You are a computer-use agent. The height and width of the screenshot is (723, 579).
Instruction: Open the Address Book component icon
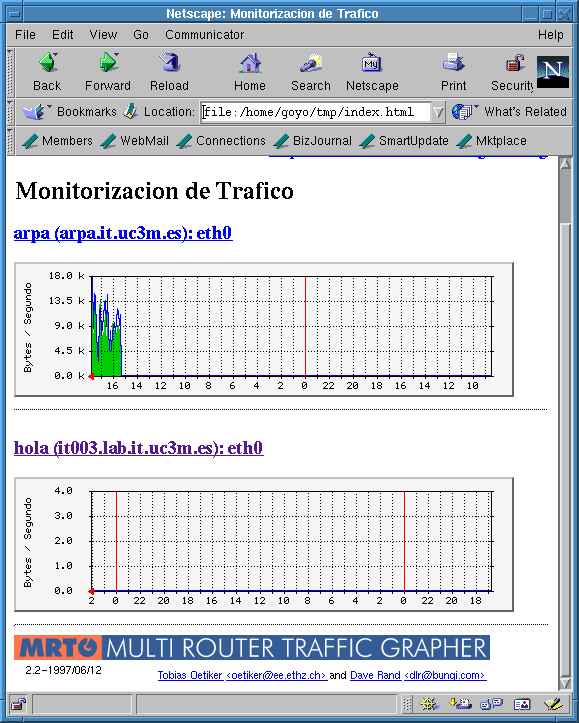tap(522, 704)
